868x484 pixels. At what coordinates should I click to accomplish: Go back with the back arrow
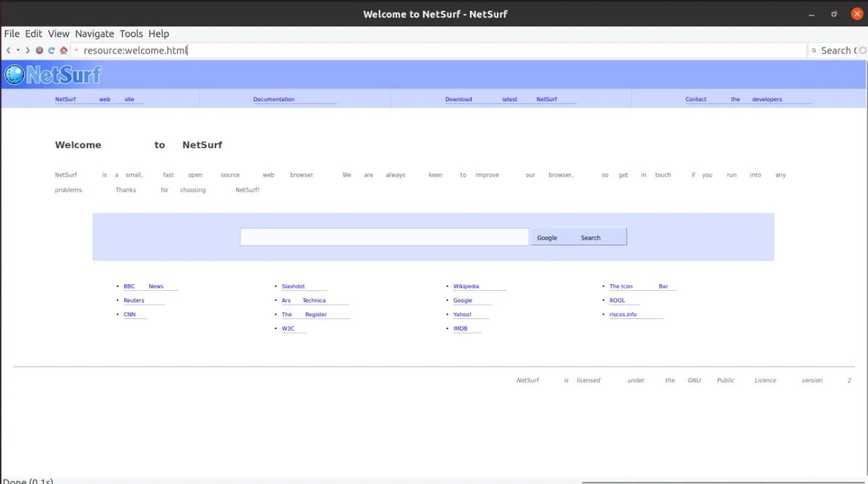[x=8, y=51]
